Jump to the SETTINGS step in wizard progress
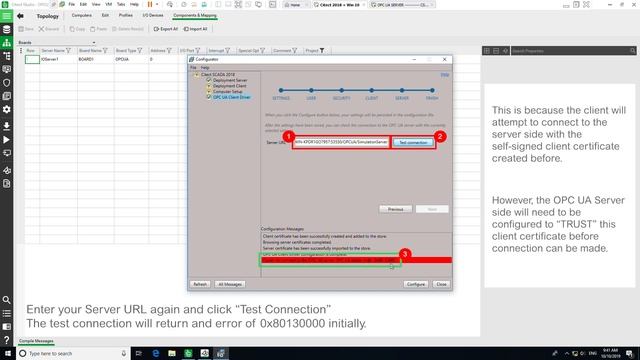 (x=281, y=90)
